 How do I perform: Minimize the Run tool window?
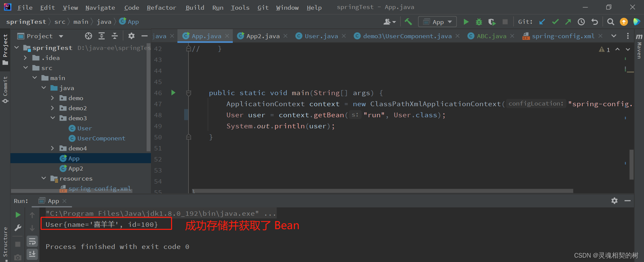(628, 201)
